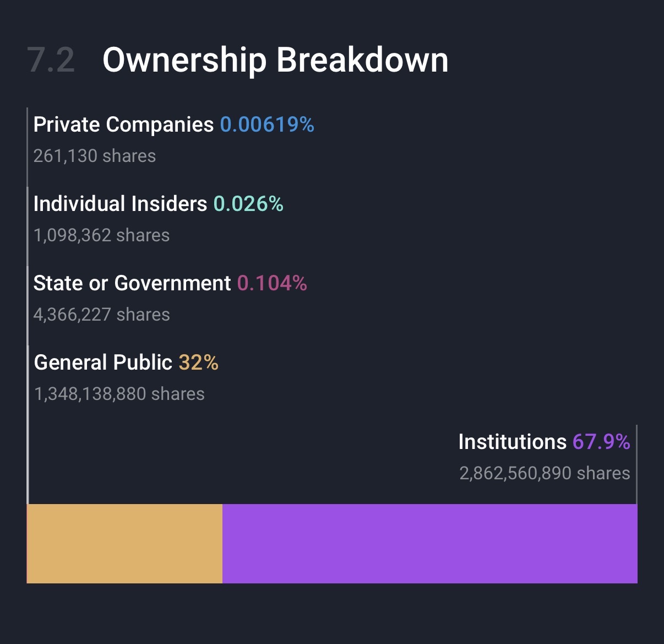Click the 261,130 shares count

click(x=95, y=156)
